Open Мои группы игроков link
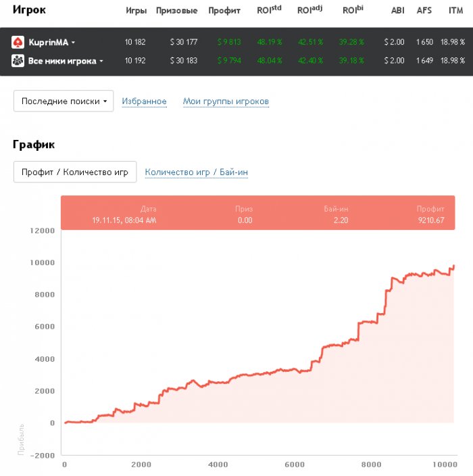Image resolution: width=473 pixels, height=476 pixels. (226, 101)
